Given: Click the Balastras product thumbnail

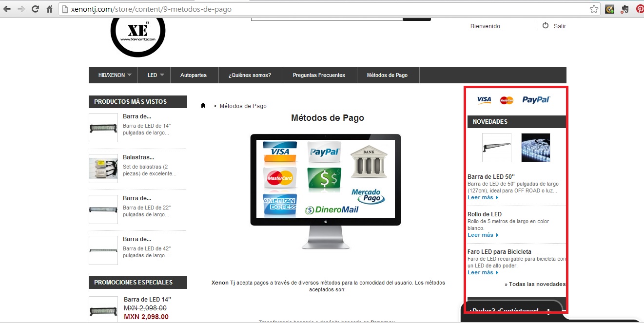Looking at the screenshot, I should tap(103, 169).
